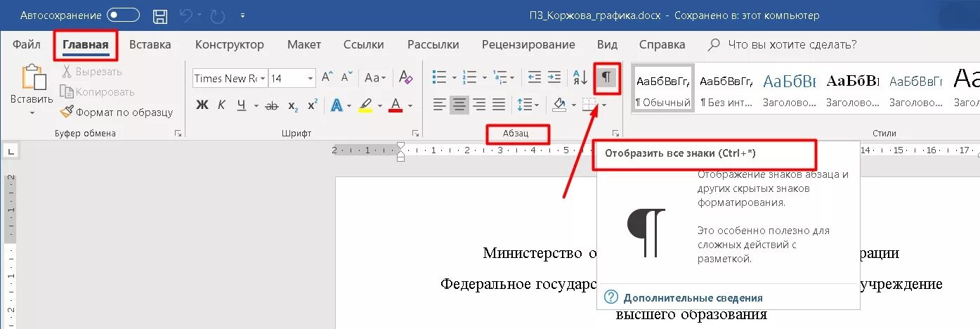Switch to the Макет tab

pyautogui.click(x=304, y=44)
